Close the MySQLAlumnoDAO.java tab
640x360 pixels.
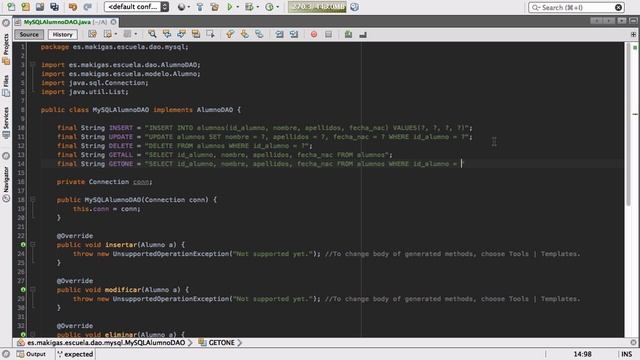tap(113, 22)
